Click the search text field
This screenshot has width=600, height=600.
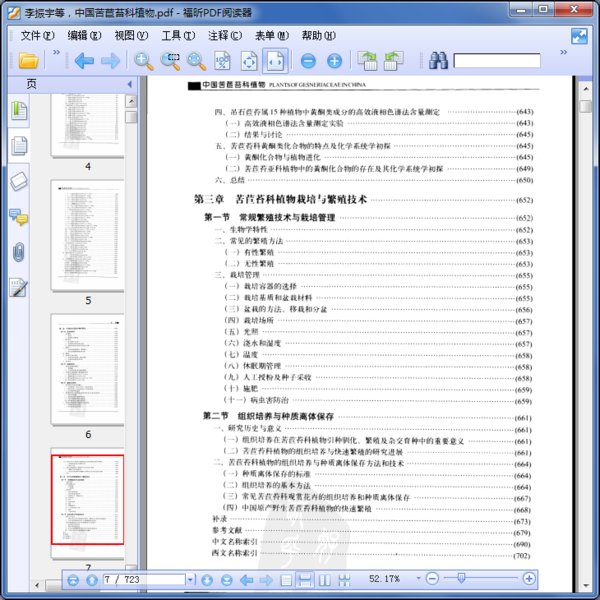point(497,60)
